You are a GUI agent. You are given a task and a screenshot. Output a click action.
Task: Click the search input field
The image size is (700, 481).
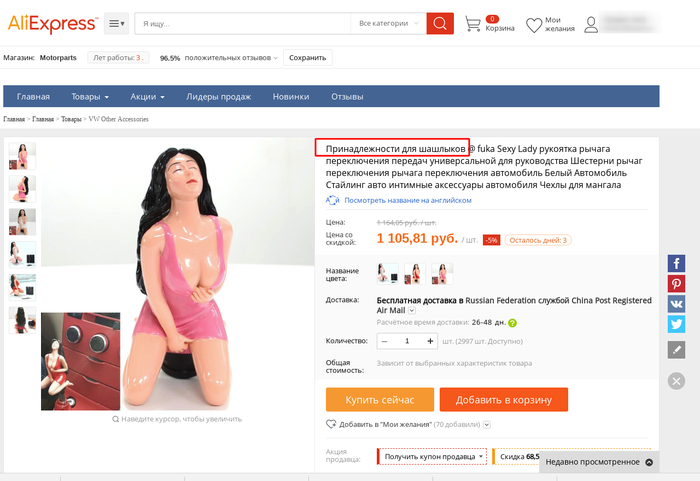tap(243, 23)
